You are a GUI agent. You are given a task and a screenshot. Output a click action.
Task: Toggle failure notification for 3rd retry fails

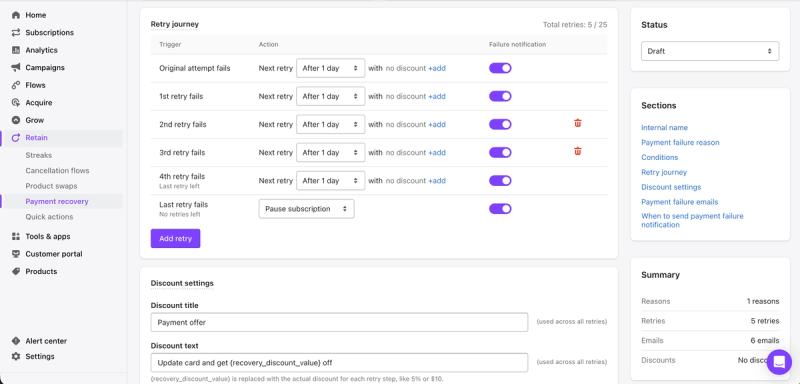point(500,152)
